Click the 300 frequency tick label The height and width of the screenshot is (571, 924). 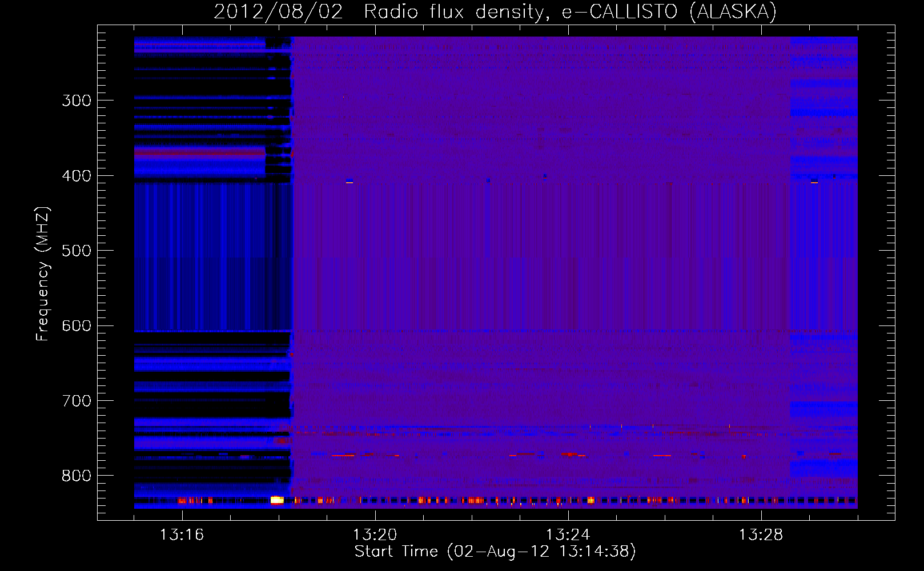point(77,100)
